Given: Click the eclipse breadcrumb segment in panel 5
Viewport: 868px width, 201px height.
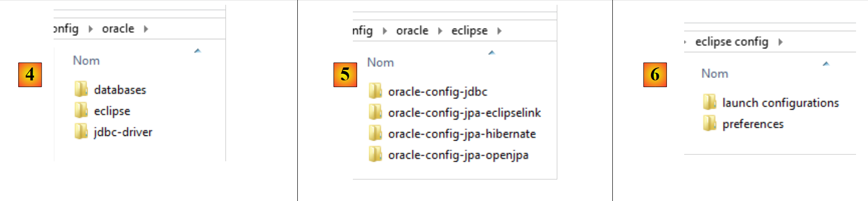Looking at the screenshot, I should pos(469,31).
